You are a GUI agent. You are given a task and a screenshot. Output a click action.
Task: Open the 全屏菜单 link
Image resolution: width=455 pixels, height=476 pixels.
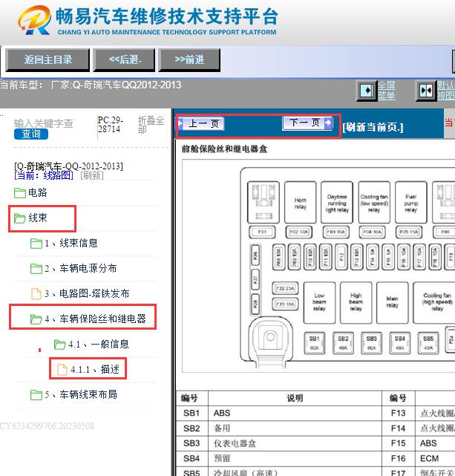point(387,91)
